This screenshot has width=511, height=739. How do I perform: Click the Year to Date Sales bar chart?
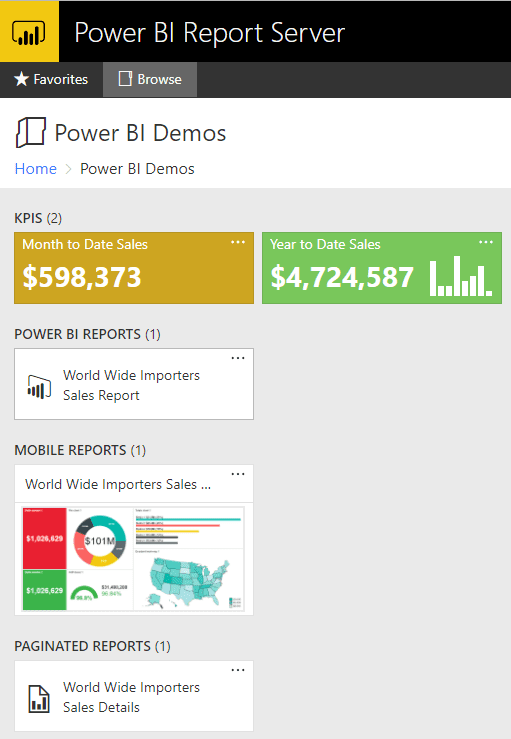click(461, 276)
